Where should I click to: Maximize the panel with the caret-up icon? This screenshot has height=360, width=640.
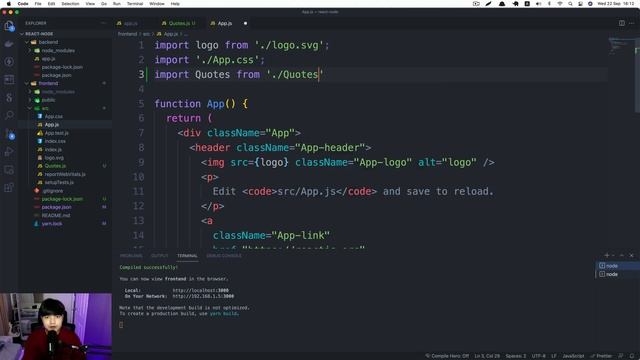[622, 255]
